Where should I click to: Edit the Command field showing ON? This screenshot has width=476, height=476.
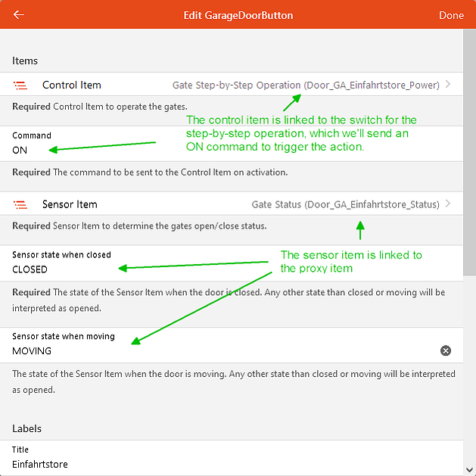tap(232, 144)
